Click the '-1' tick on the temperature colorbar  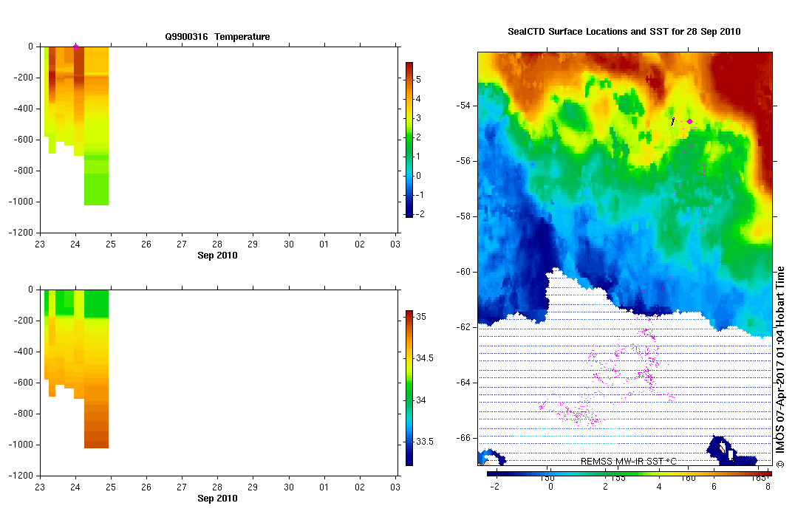(x=420, y=194)
